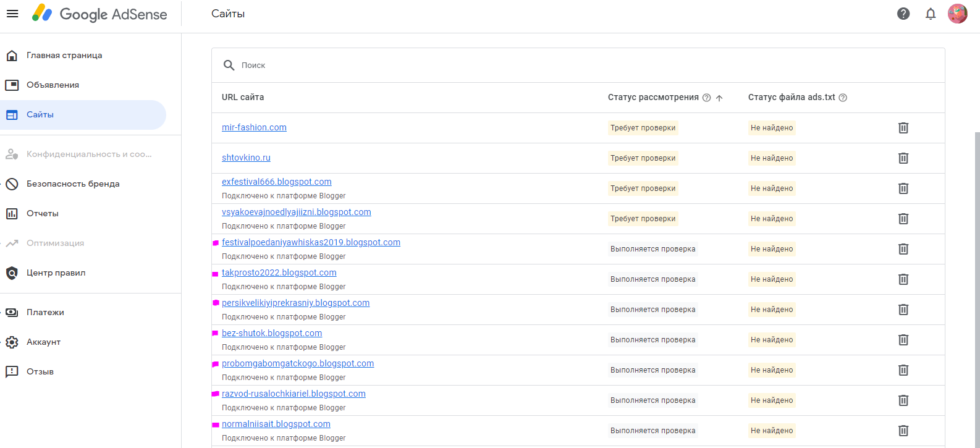The width and height of the screenshot is (980, 448).
Task: Delete festivalpoedaniyawhiskas2019.blogspot.com via trash icon
Action: point(903,249)
